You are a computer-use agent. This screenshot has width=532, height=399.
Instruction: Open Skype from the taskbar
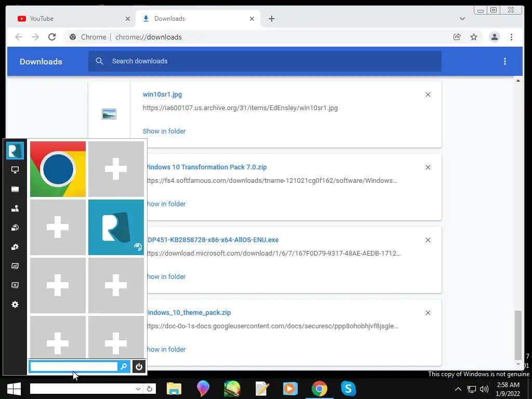(349, 389)
